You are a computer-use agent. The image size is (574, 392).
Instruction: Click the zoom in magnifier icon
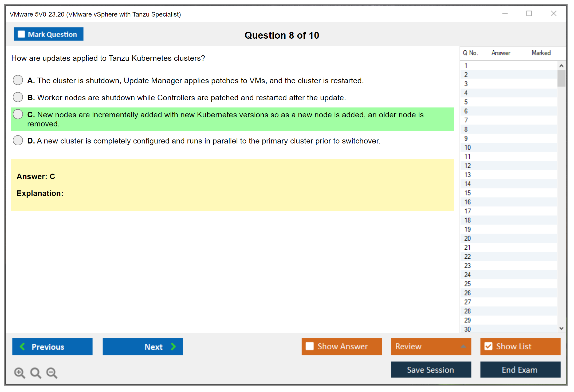(19, 373)
